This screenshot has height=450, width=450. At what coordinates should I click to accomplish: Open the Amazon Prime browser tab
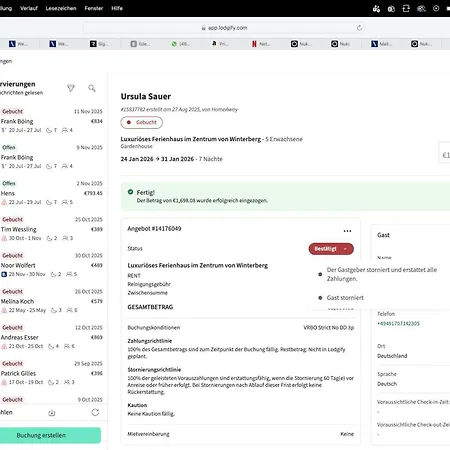coord(221,44)
